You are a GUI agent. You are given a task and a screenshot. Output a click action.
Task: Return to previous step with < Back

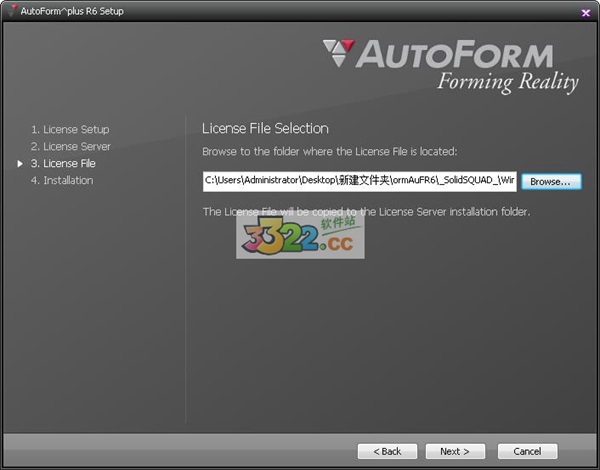387,452
